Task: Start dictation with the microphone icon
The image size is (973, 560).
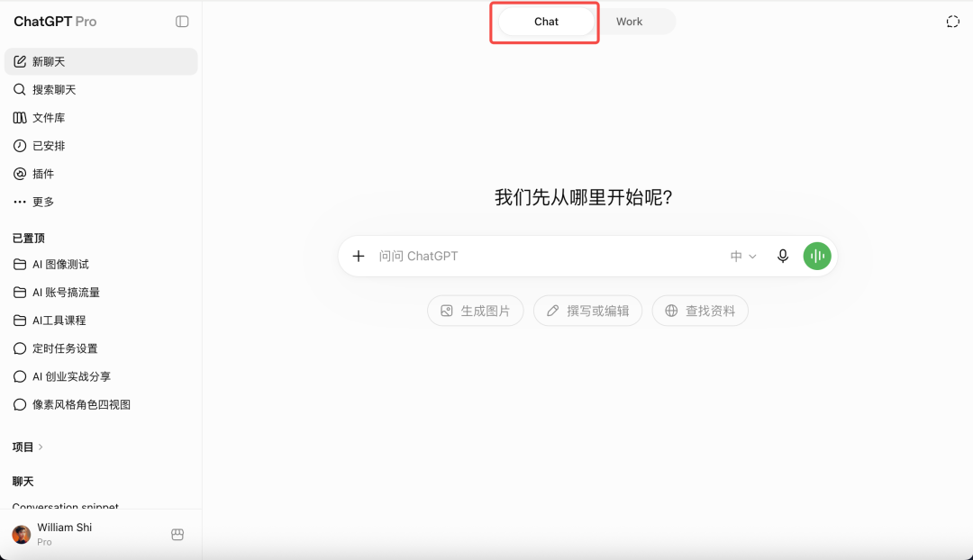Action: pos(783,256)
